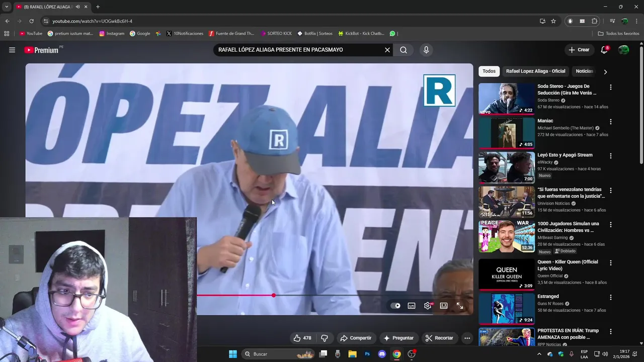The height and width of the screenshot is (362, 644).
Task: Show hidden system tray icons chevron
Action: click(x=539, y=354)
